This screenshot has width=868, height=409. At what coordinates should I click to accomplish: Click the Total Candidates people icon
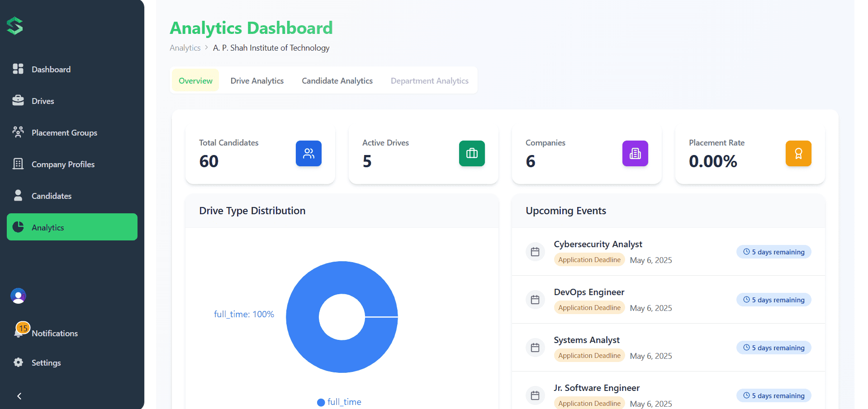pos(308,154)
